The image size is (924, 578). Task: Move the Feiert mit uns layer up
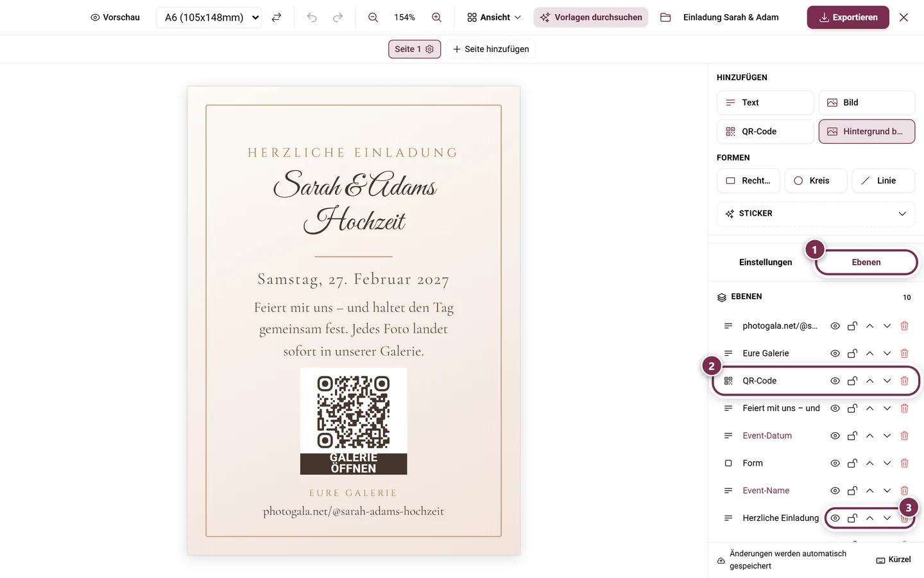click(869, 408)
